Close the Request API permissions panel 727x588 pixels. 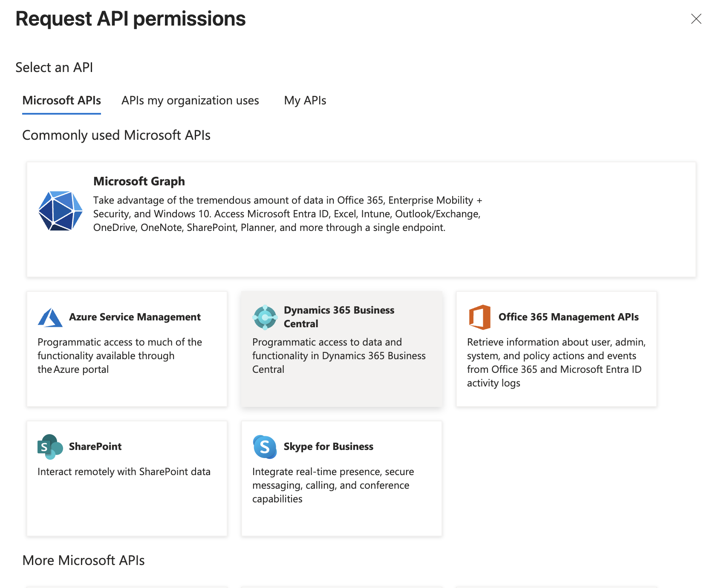tap(696, 19)
